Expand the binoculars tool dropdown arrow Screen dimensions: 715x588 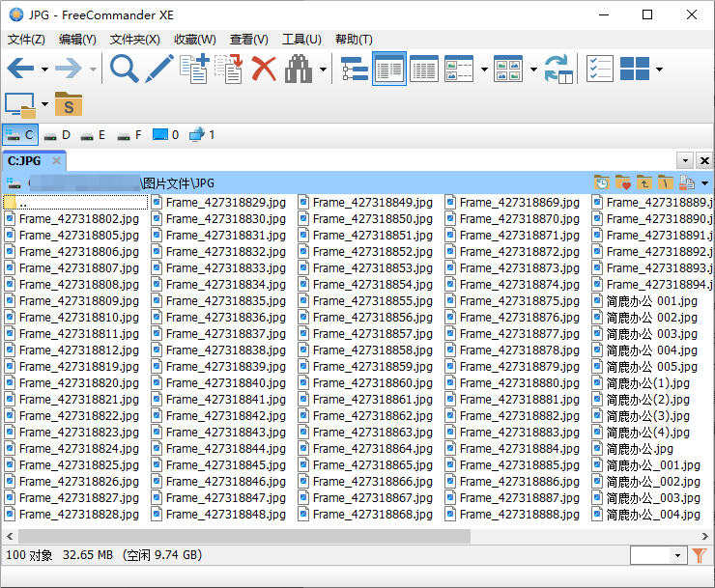[323, 70]
